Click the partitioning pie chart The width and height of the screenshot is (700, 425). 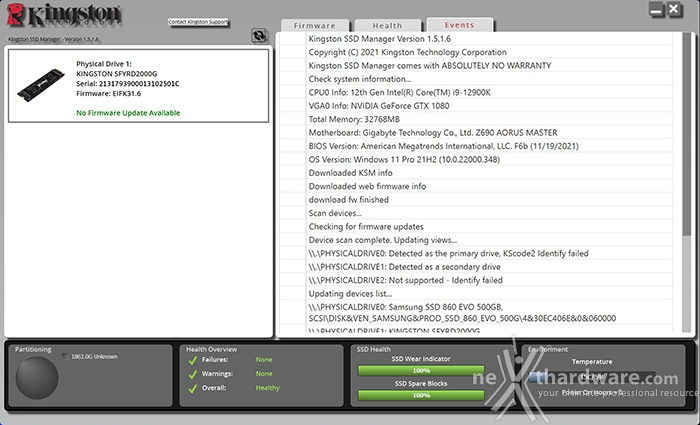37,378
